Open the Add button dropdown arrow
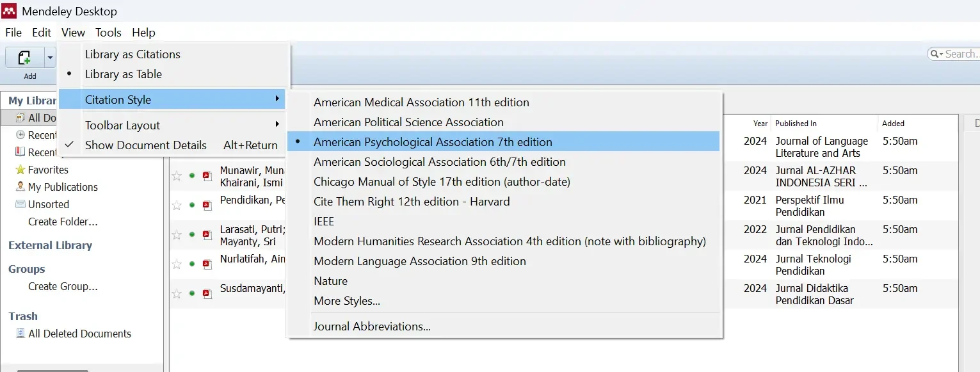This screenshot has height=372, width=980. point(50,58)
